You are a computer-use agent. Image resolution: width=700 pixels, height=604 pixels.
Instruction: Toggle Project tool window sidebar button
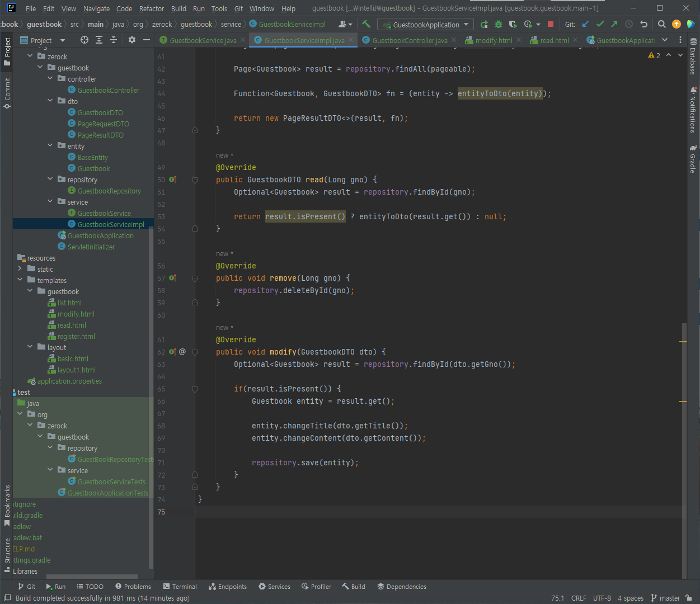pyautogui.click(x=7, y=51)
